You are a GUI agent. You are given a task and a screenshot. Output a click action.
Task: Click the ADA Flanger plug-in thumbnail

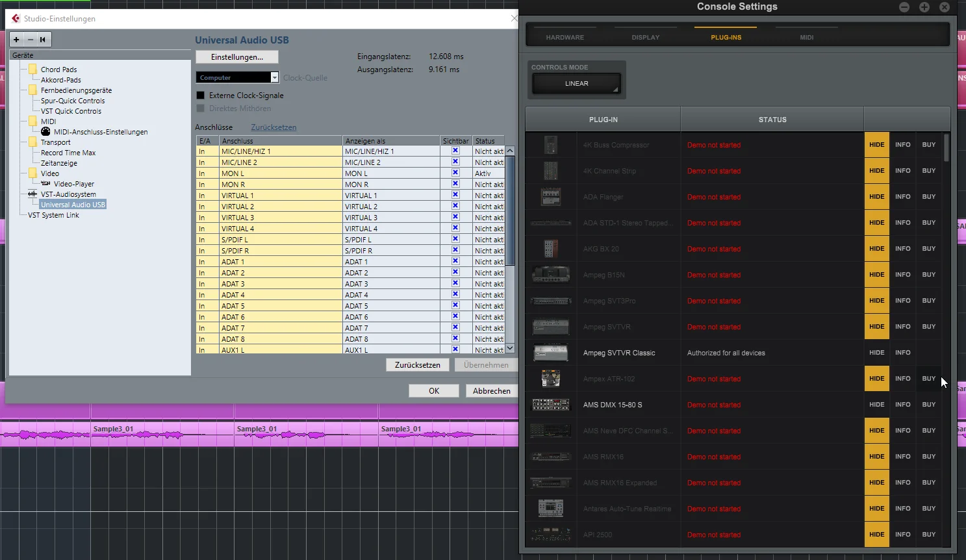point(551,197)
